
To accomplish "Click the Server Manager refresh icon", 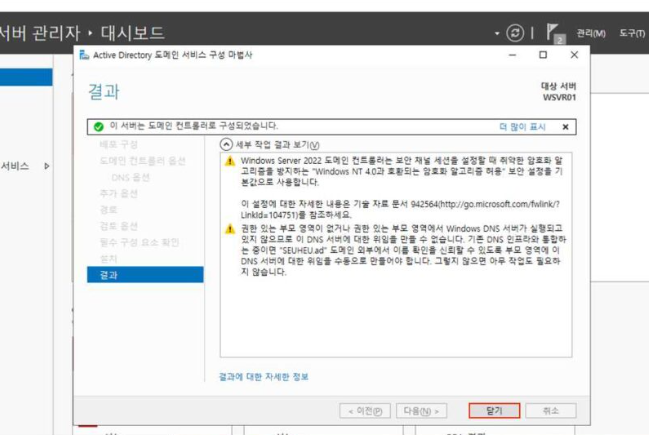I will (x=515, y=33).
